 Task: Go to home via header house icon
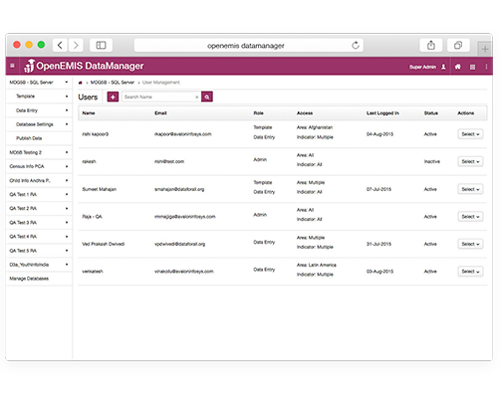tap(458, 67)
